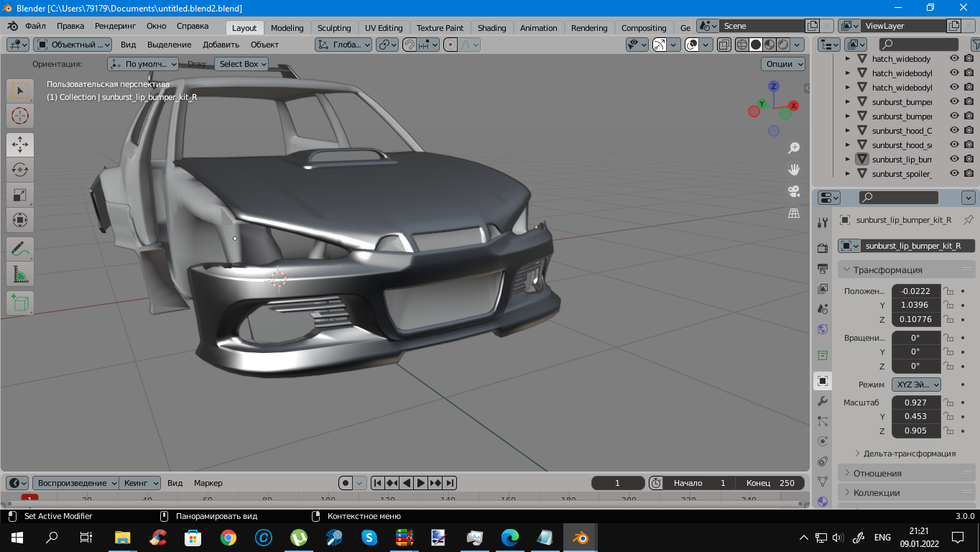This screenshot has height=552, width=980.
Task: Open the Modifier properties wrench tab
Action: pyautogui.click(x=823, y=400)
